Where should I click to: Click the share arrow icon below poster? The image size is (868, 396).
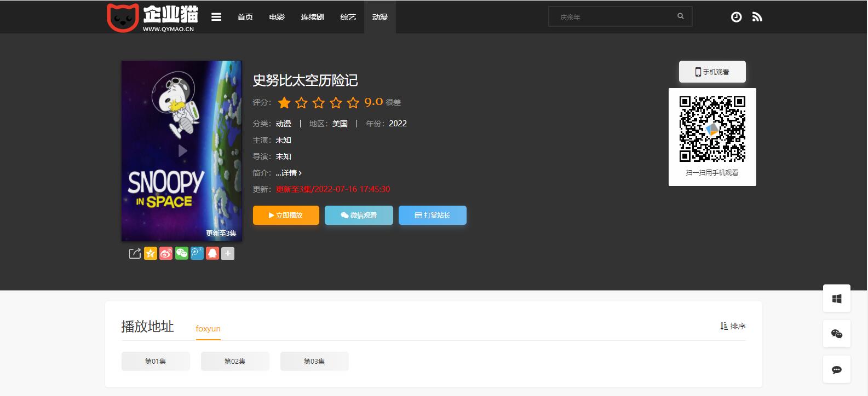click(x=135, y=253)
